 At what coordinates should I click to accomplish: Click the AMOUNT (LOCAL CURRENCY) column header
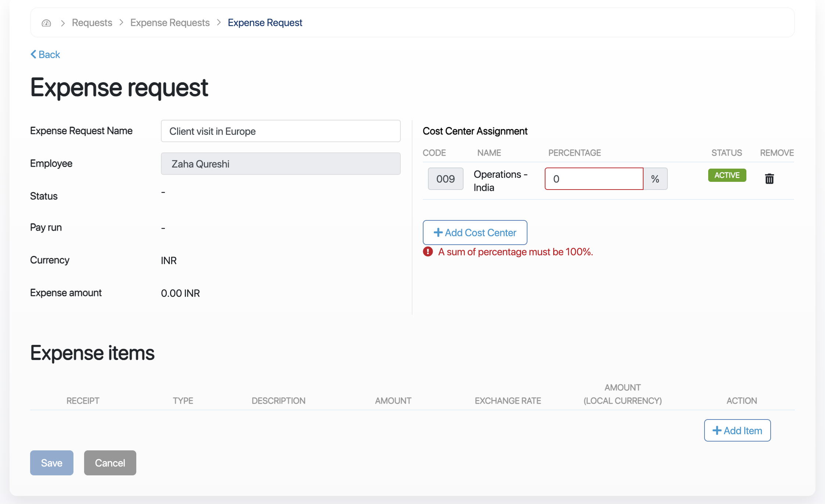click(623, 394)
